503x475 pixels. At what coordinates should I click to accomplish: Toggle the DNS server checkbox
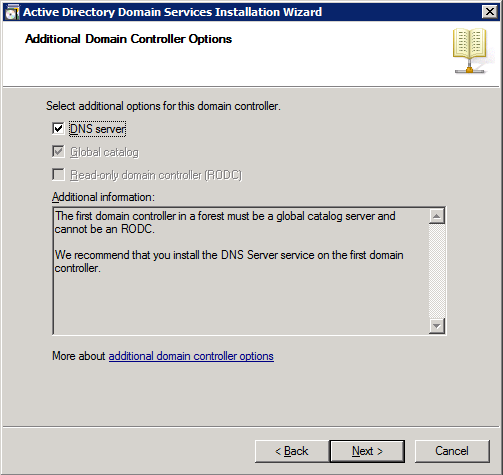coord(58,128)
